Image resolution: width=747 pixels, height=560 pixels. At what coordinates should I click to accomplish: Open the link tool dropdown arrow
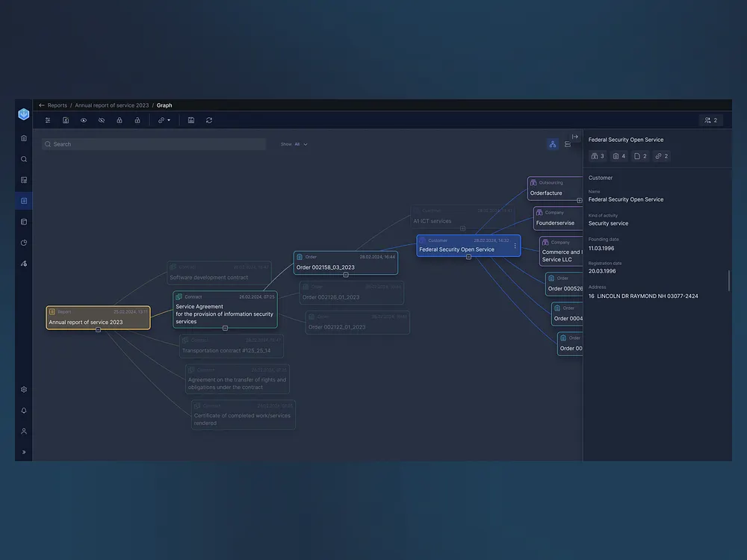point(170,120)
